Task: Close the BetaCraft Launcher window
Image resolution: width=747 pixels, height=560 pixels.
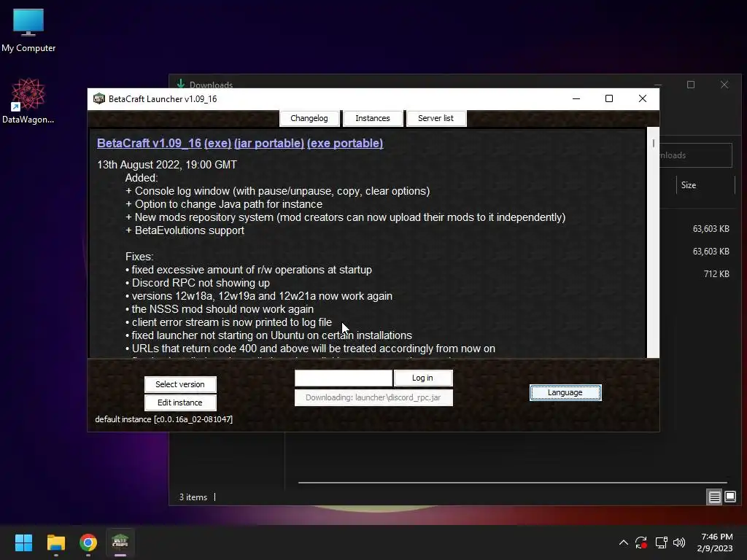Action: tap(642, 98)
